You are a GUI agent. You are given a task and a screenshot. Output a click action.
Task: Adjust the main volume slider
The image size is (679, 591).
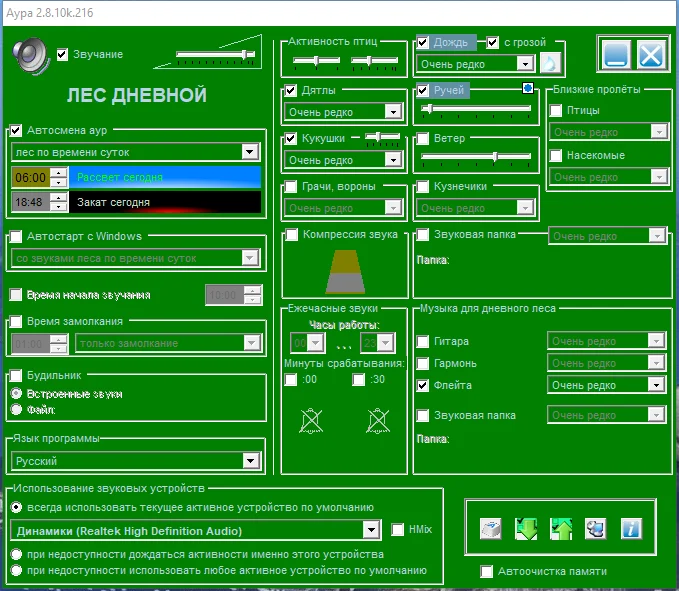215,55
